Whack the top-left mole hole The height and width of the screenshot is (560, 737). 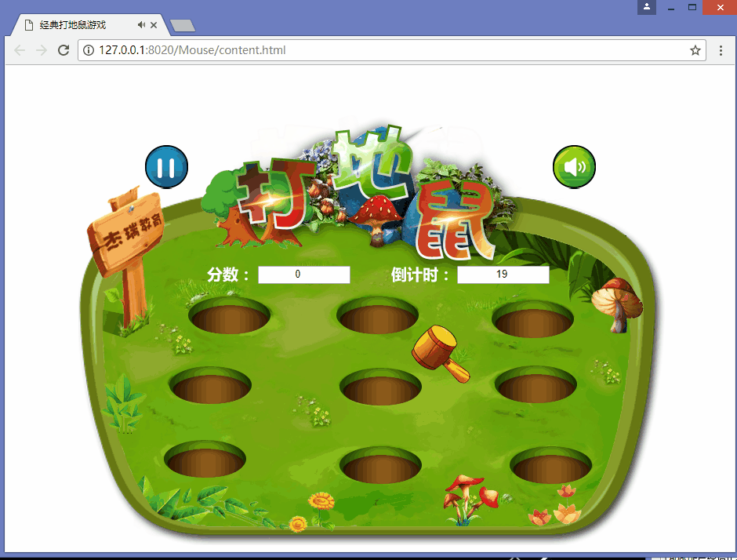click(229, 318)
